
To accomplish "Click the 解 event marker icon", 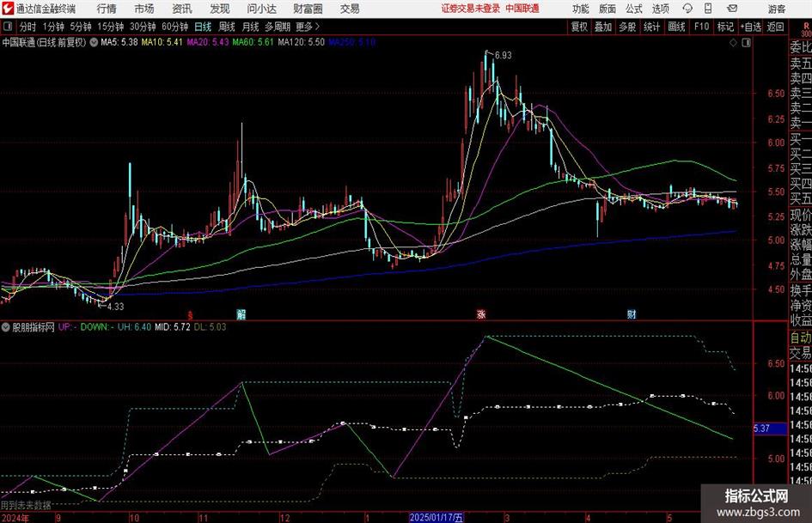I will (241, 314).
